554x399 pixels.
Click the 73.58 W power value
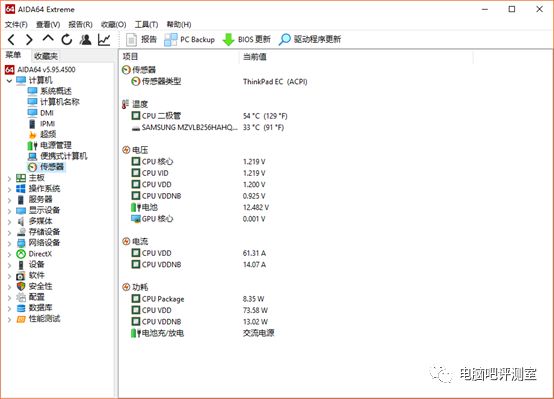[255, 310]
